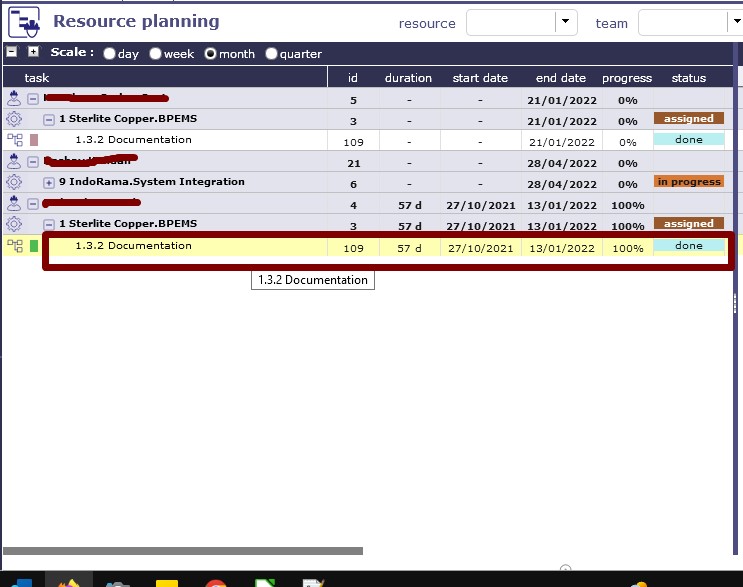Click in the team filter field
Screen dimensions: 743x587
pos(682,22)
